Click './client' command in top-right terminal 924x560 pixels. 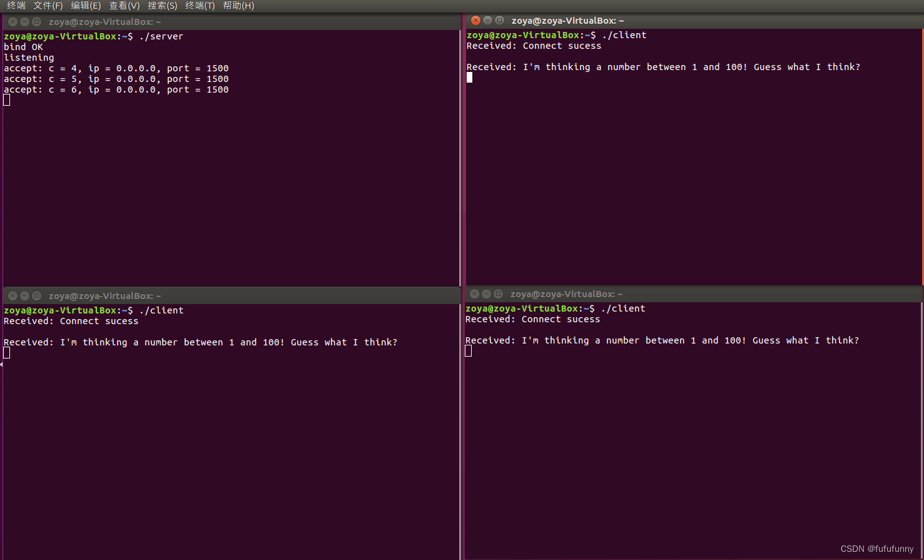(624, 35)
